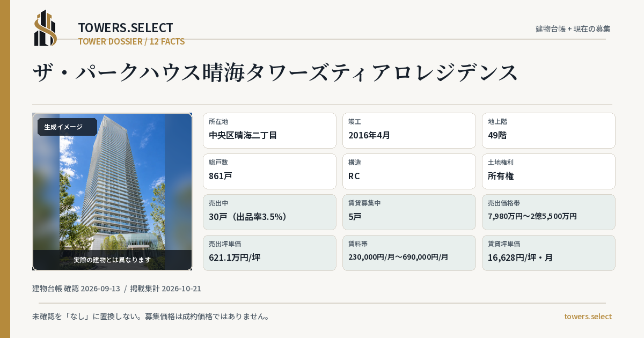
Task: Select the 構造 card showing RC
Action: 409,171
